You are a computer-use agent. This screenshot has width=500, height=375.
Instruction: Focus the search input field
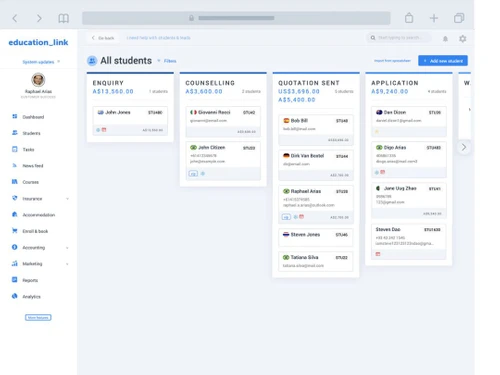pyautogui.click(x=399, y=38)
